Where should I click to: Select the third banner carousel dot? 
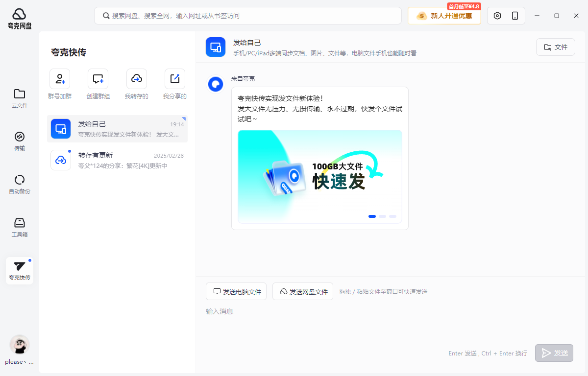pos(392,216)
